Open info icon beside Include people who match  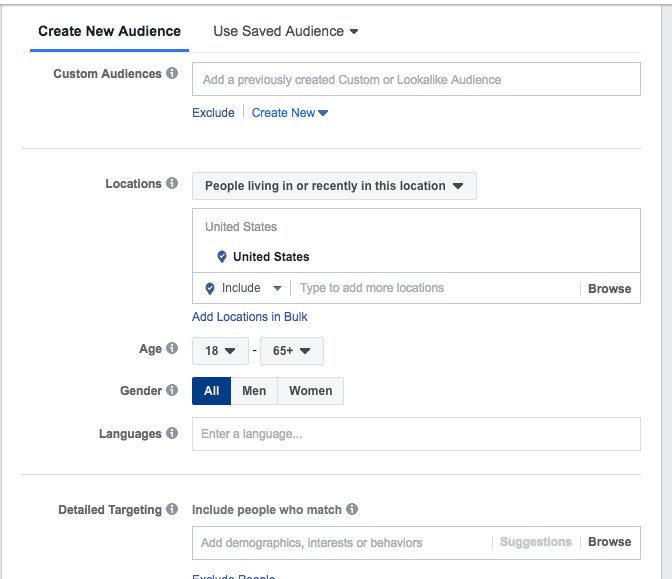352,509
